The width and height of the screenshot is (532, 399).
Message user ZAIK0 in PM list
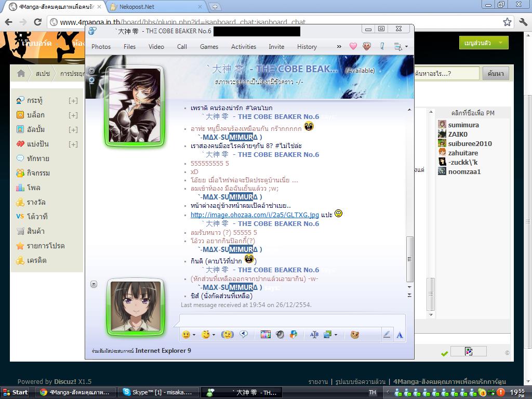[458, 134]
